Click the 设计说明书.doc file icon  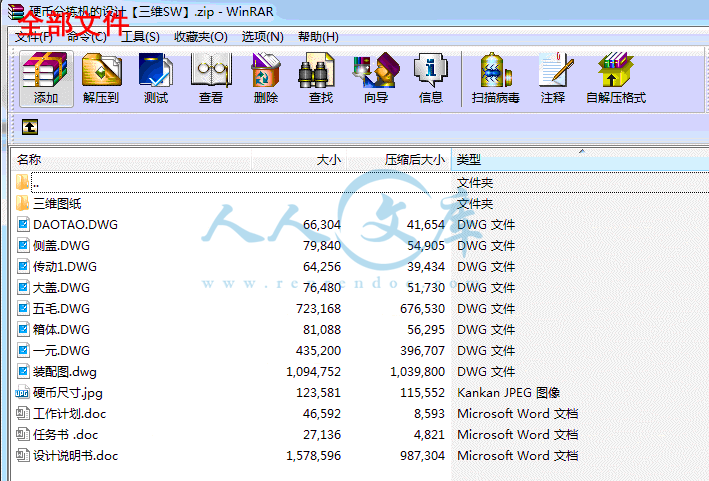[x=23, y=455]
